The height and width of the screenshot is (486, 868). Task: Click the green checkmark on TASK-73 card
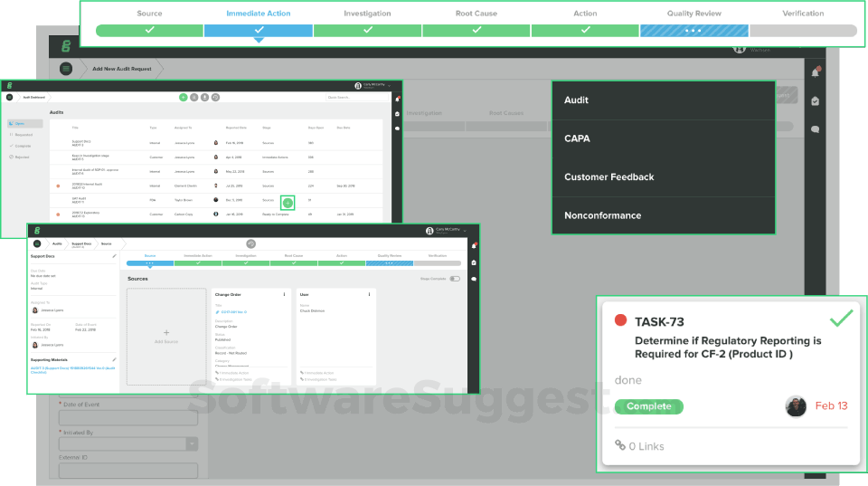[x=842, y=318]
